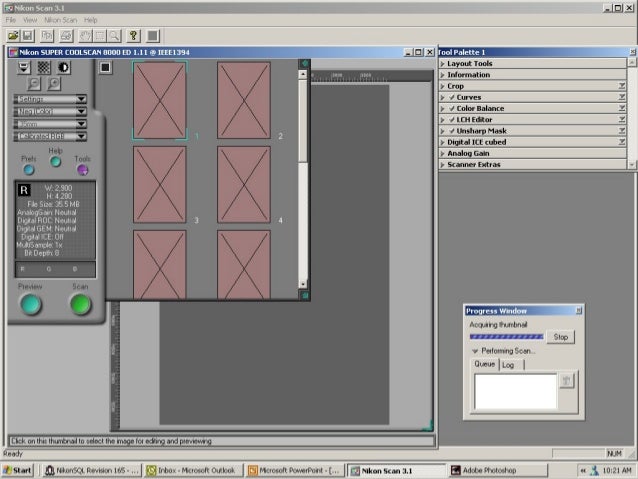Open the Nikon Scan menu
This screenshot has height=479, width=638.
[x=60, y=19]
